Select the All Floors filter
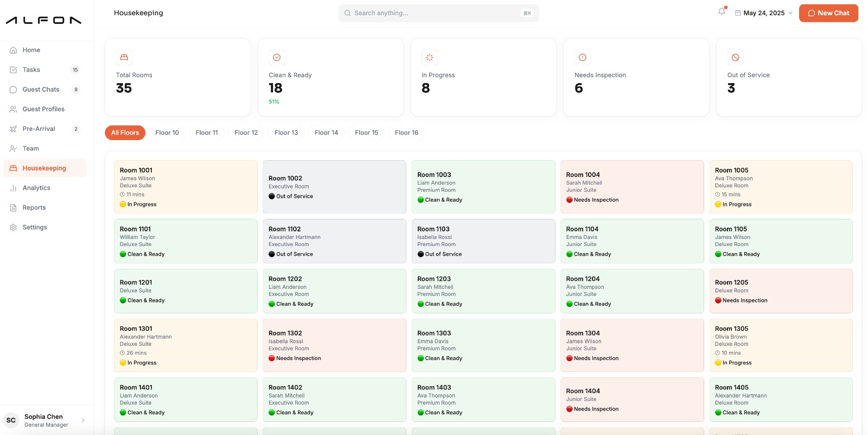The height and width of the screenshot is (435, 868). click(x=125, y=133)
